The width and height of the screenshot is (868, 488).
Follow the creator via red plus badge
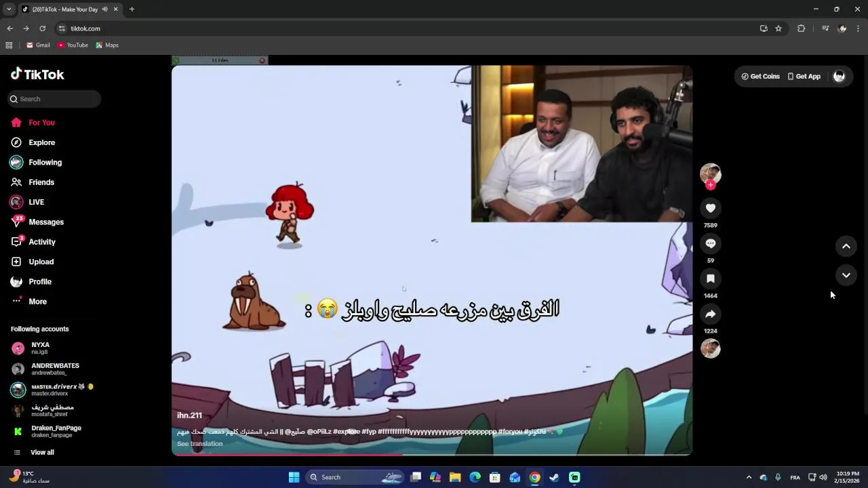click(x=710, y=185)
